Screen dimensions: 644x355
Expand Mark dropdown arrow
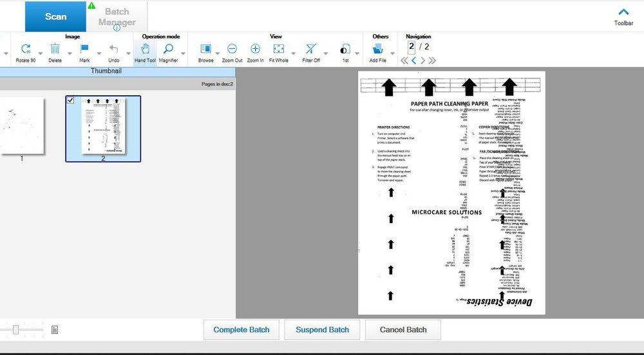tap(99, 54)
